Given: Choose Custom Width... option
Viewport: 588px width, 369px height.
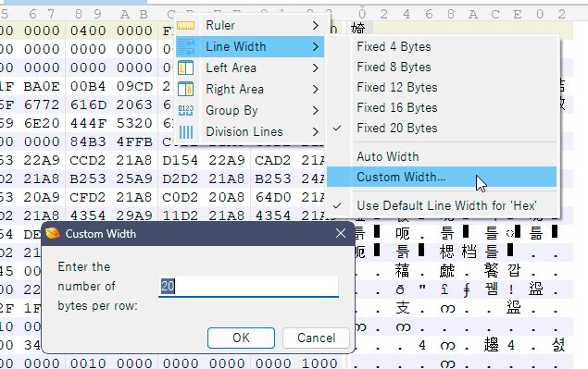Looking at the screenshot, I should point(442,177).
